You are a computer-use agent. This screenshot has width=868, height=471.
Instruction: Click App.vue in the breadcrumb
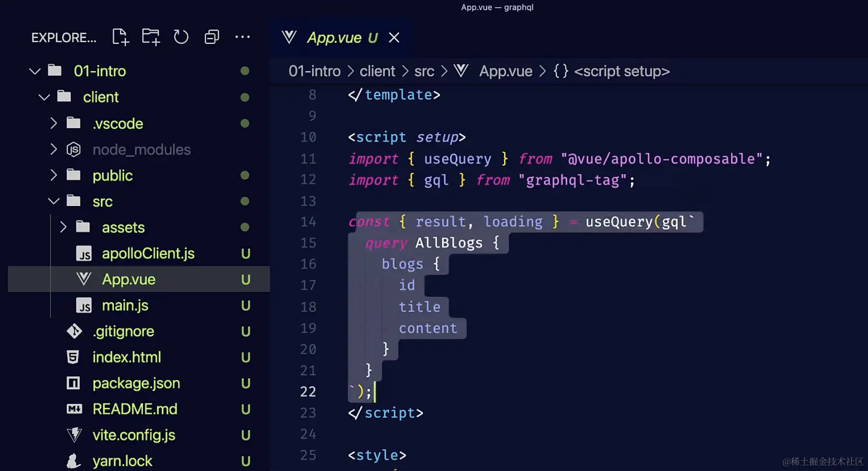(x=506, y=71)
